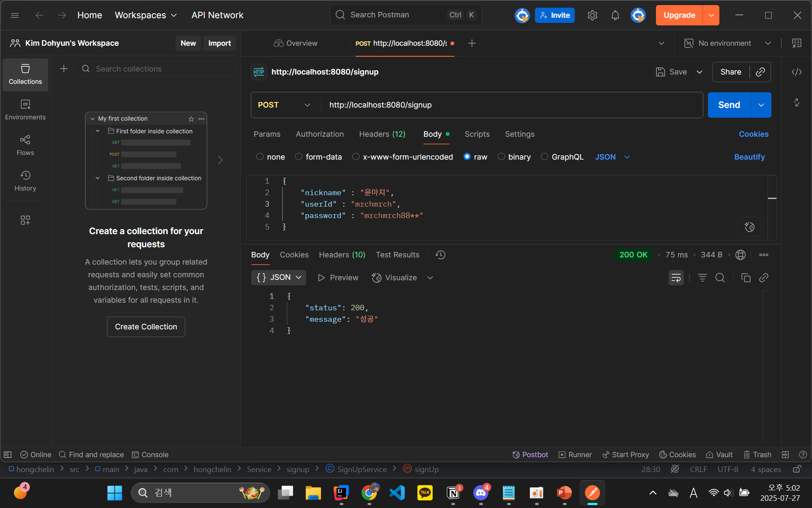This screenshot has height=508, width=812.
Task: Click the response history clock icon
Action: [x=440, y=255]
